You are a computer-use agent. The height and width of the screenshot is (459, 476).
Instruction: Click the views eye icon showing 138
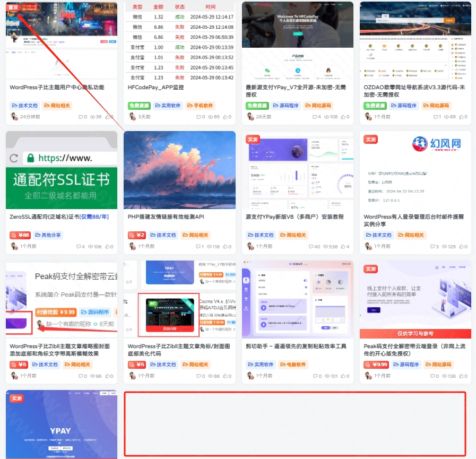(x=445, y=376)
